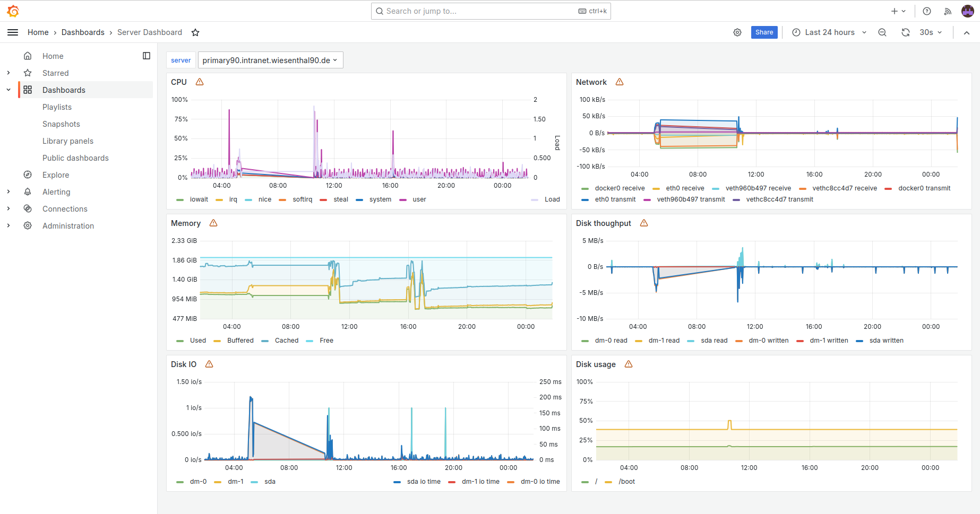The height and width of the screenshot is (514, 980).
Task: Open dashboard settings gear
Action: tap(737, 32)
